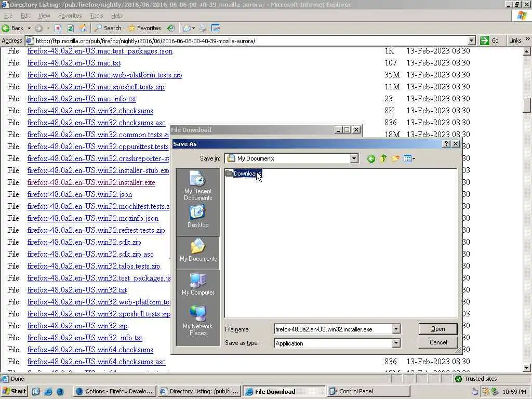Go to My Recent Documents in places bar
Image resolution: width=532 pixels, height=399 pixels.
(198, 185)
